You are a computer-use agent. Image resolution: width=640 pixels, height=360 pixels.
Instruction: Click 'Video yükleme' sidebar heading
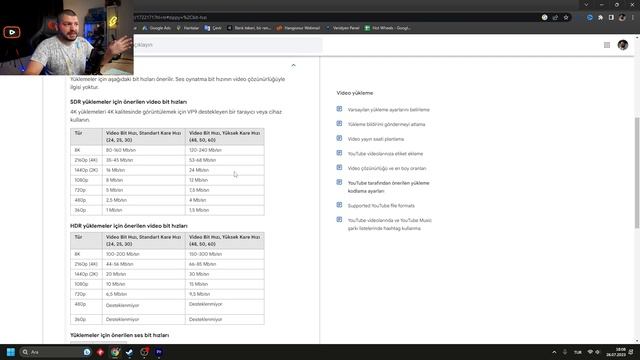tap(355, 93)
